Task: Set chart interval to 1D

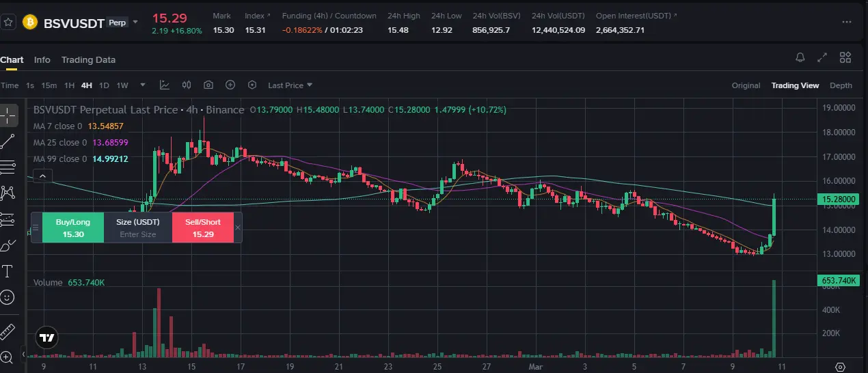Action: pyautogui.click(x=104, y=85)
